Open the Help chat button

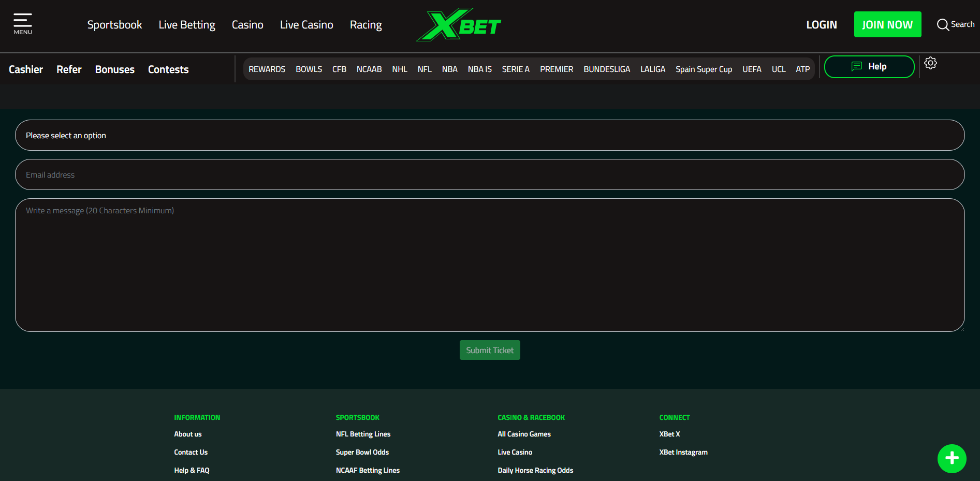coord(869,67)
